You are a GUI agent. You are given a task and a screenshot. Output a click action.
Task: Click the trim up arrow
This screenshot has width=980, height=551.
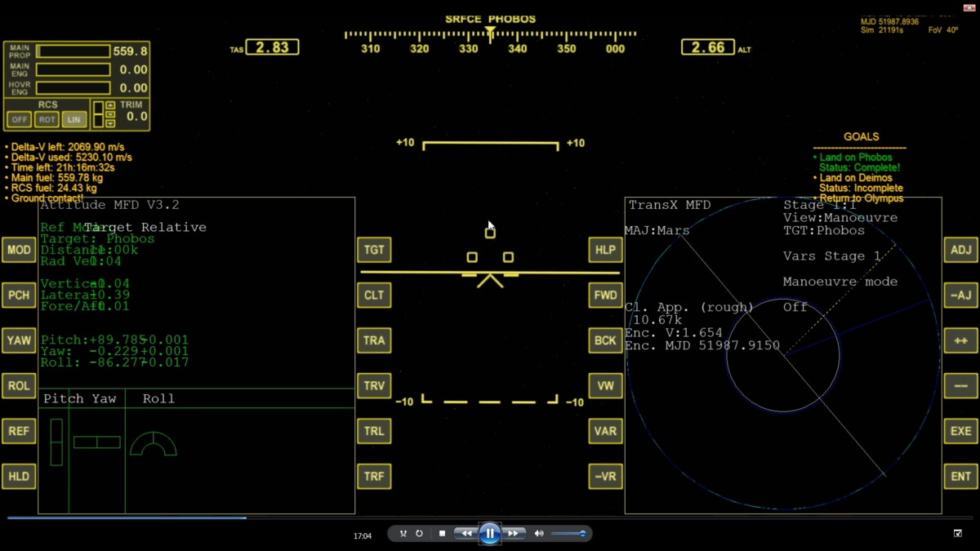click(x=110, y=105)
